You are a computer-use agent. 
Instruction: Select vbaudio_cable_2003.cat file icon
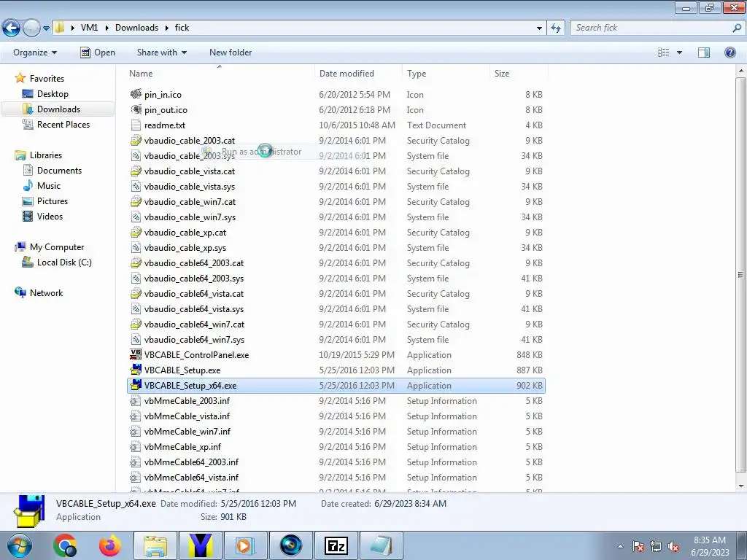click(x=136, y=140)
